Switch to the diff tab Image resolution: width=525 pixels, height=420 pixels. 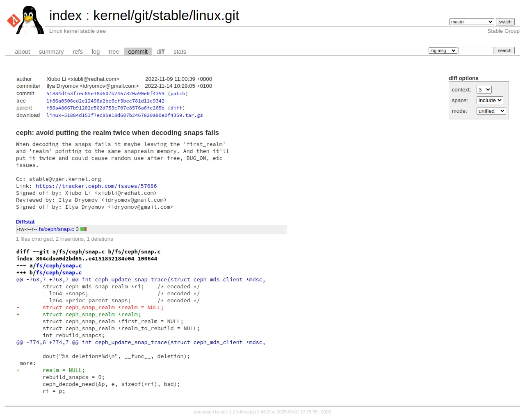[x=160, y=52]
